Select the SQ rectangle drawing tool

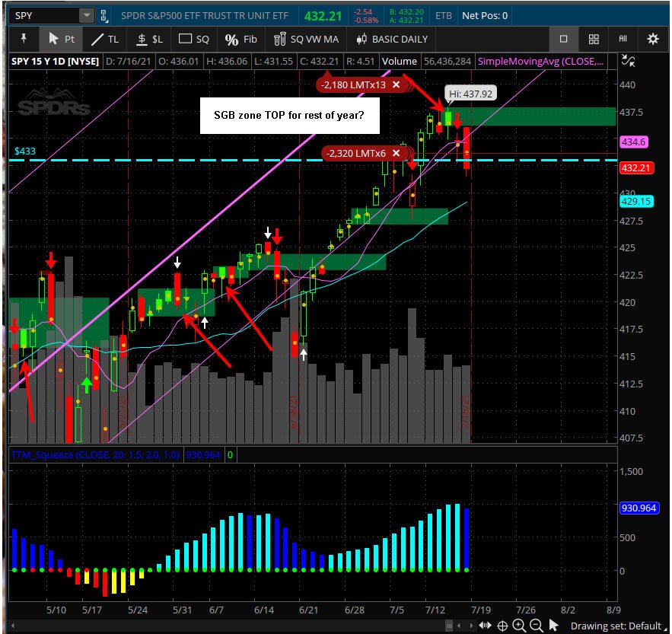click(x=194, y=40)
